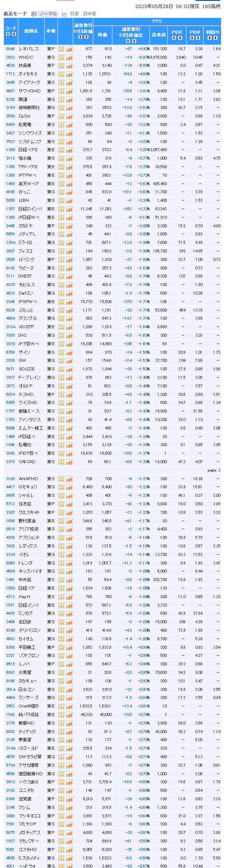The width and height of the screenshot is (227, 868).
Task: Open stock code 5021 link
Action: coord(10,849)
